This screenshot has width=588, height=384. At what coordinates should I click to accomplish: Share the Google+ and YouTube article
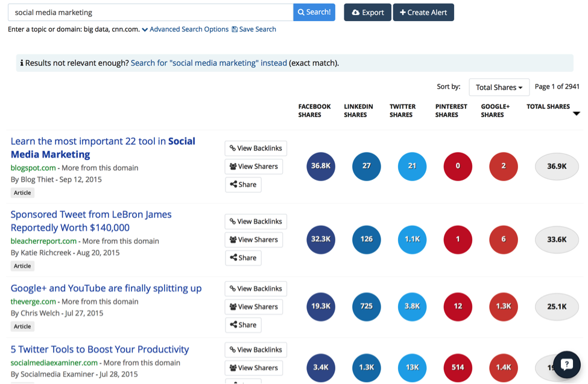tap(243, 325)
